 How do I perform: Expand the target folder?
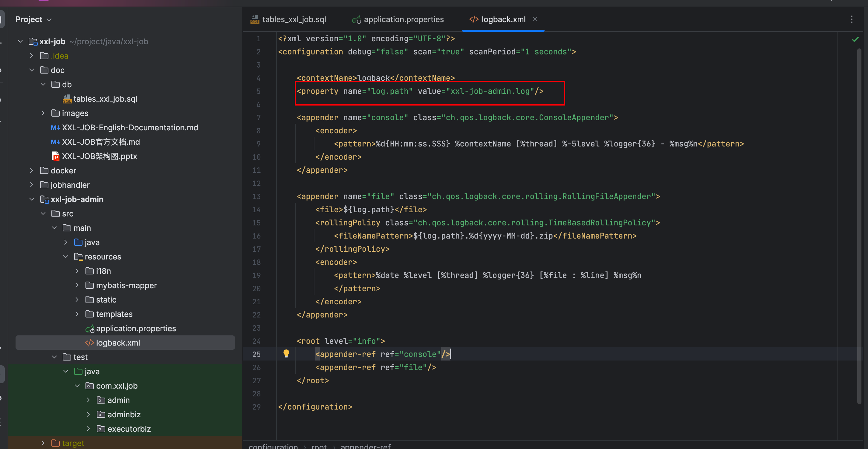pos(43,443)
